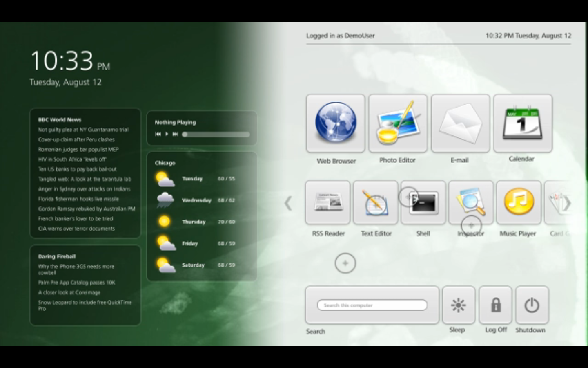The height and width of the screenshot is (368, 588).
Task: Show more apps with right chevron arrow
Action: 567,203
